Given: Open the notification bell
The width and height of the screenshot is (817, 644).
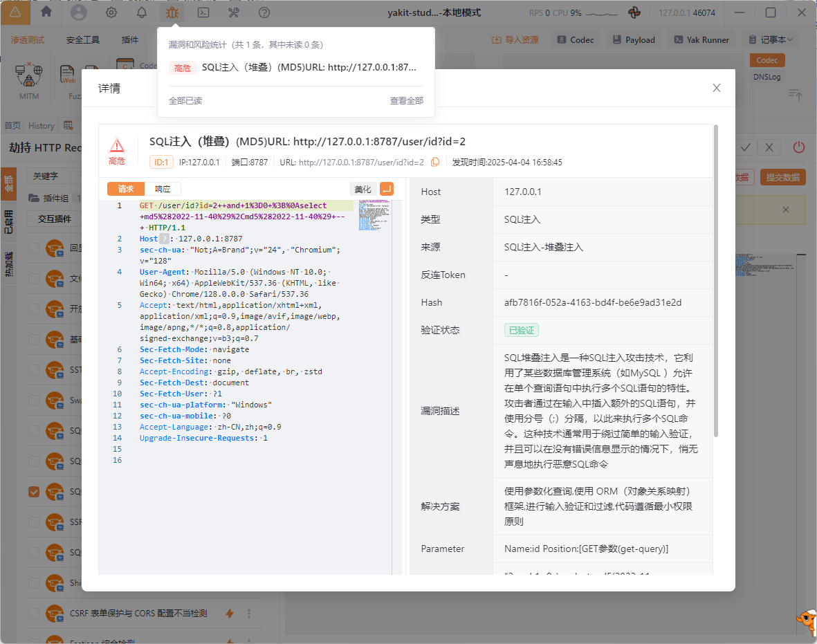Looking at the screenshot, I should click(142, 12).
